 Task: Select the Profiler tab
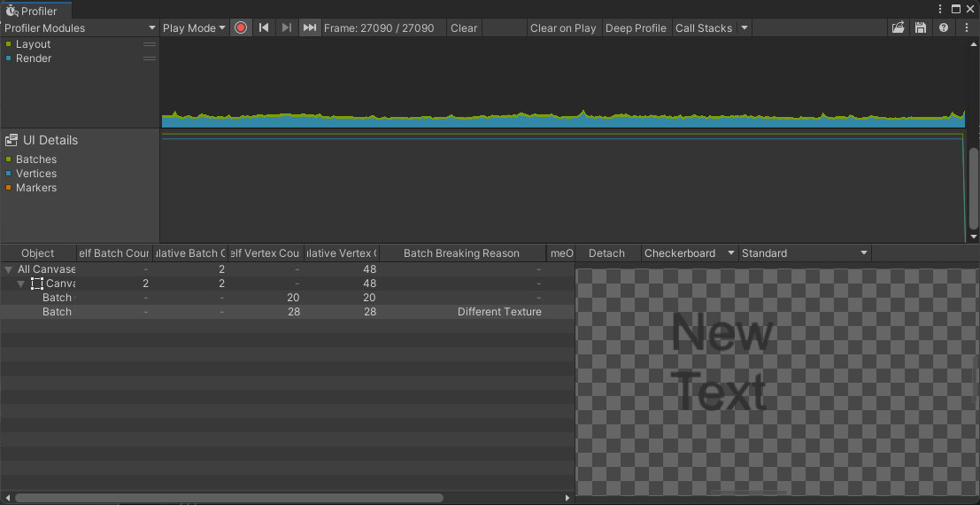point(36,10)
